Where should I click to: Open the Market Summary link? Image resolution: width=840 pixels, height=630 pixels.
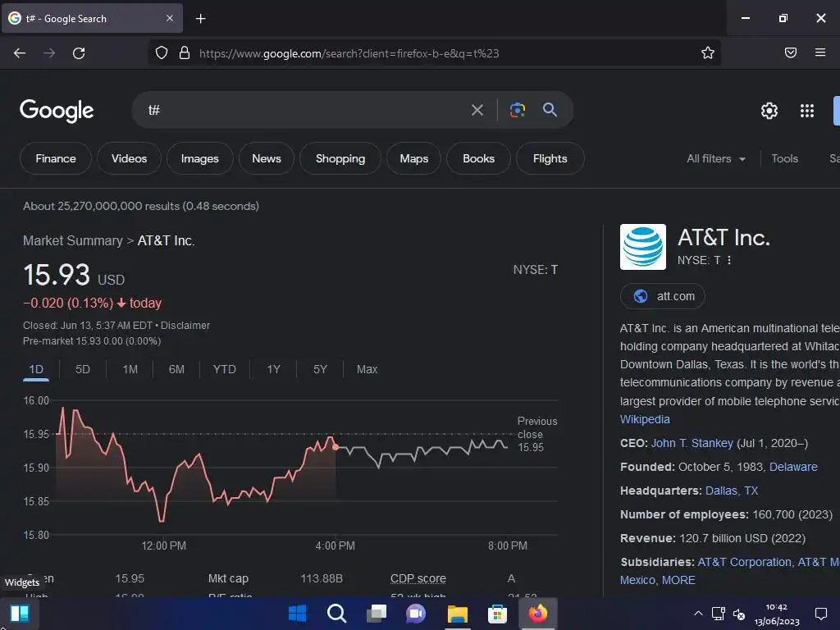tap(73, 241)
